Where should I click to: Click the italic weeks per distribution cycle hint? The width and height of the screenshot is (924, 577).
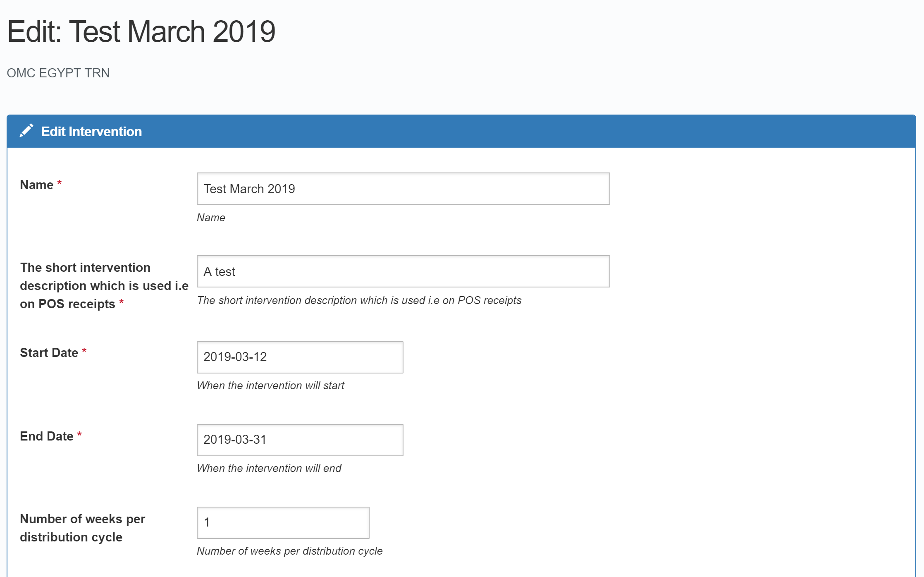[x=289, y=551]
